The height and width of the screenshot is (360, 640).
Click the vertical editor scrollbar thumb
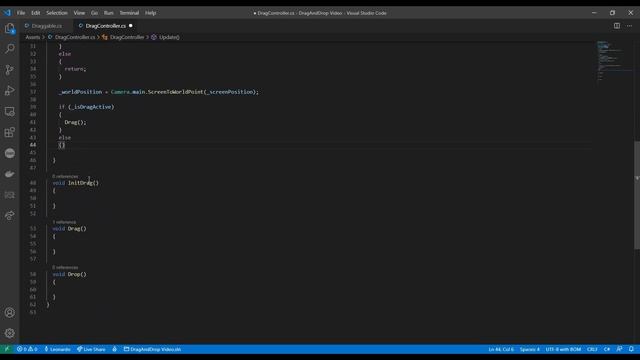click(637, 195)
